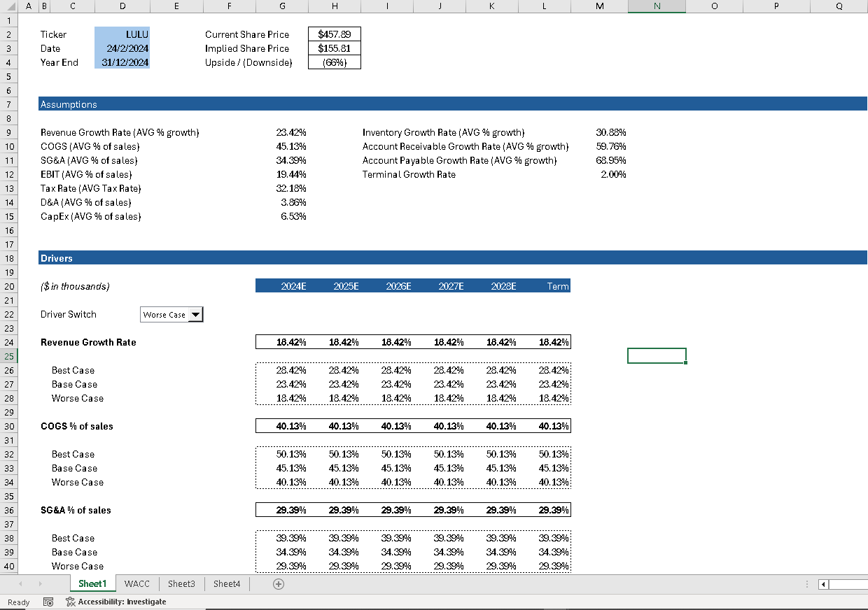Screen dimensions: 868x610
Task: Click the Select All corner button above row headers
Action: click(10, 6)
